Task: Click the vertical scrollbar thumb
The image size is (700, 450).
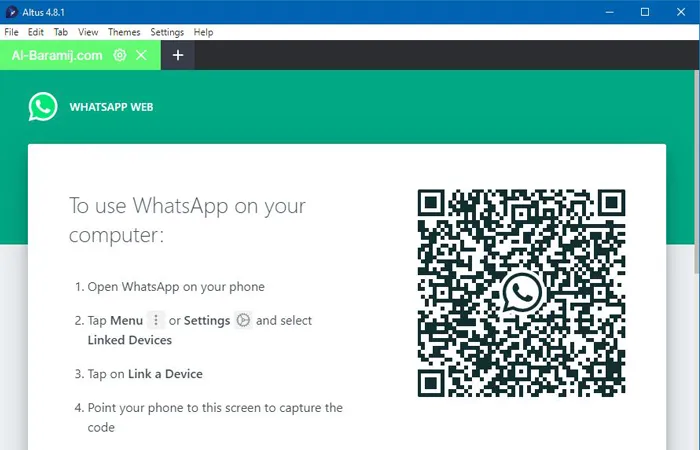Action: point(696,172)
